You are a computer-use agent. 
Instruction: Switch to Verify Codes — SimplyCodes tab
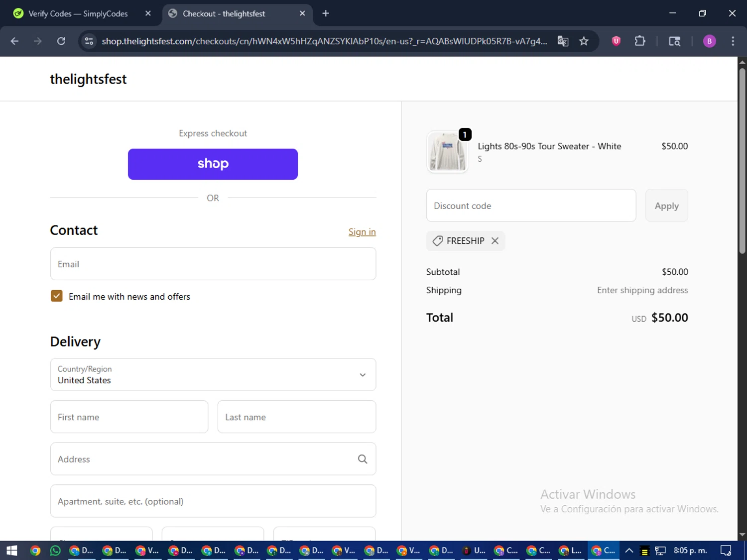(x=78, y=13)
